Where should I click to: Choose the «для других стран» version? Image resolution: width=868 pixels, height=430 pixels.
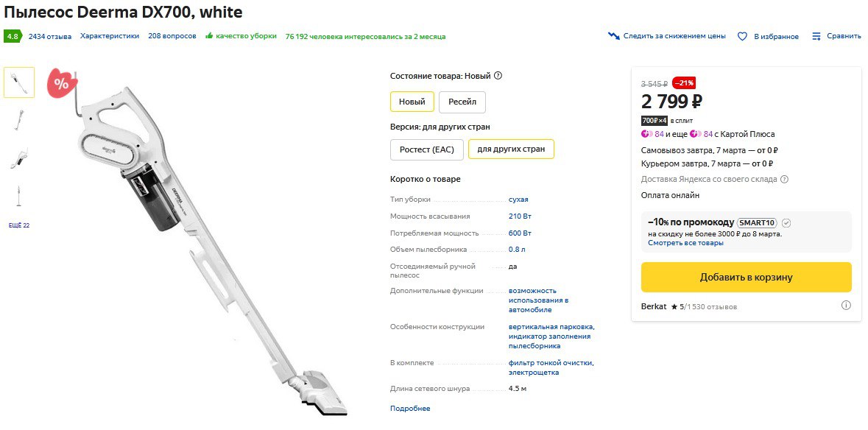511,149
